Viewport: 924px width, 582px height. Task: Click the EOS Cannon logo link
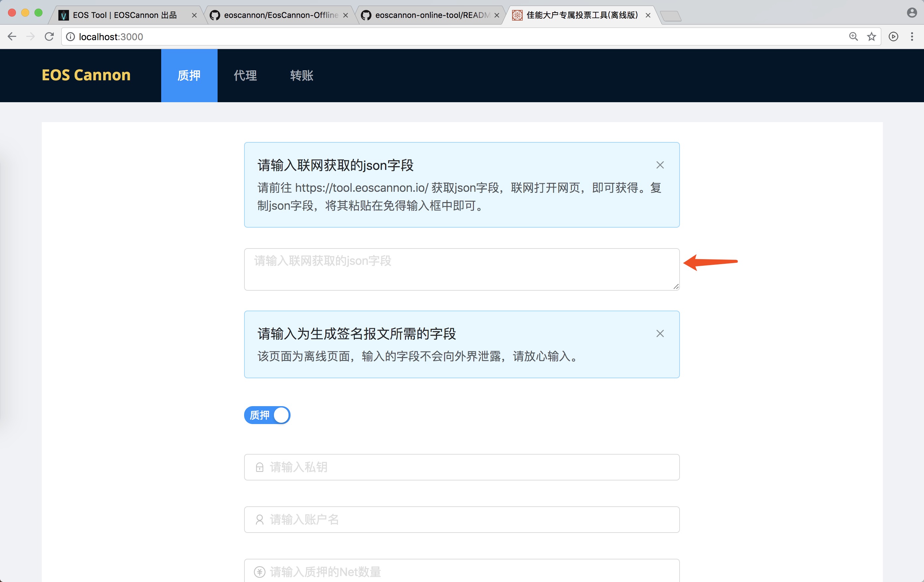(86, 75)
